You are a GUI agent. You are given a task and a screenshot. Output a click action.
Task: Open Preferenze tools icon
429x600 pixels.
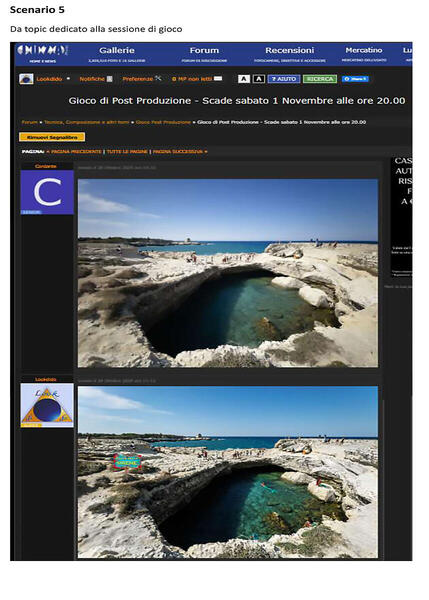pos(158,78)
